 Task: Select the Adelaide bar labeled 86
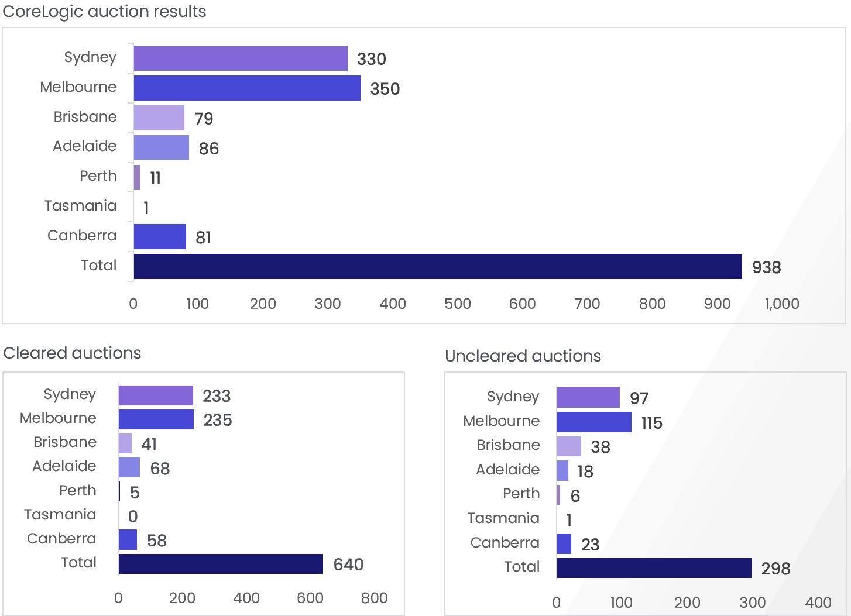pyautogui.click(x=162, y=147)
